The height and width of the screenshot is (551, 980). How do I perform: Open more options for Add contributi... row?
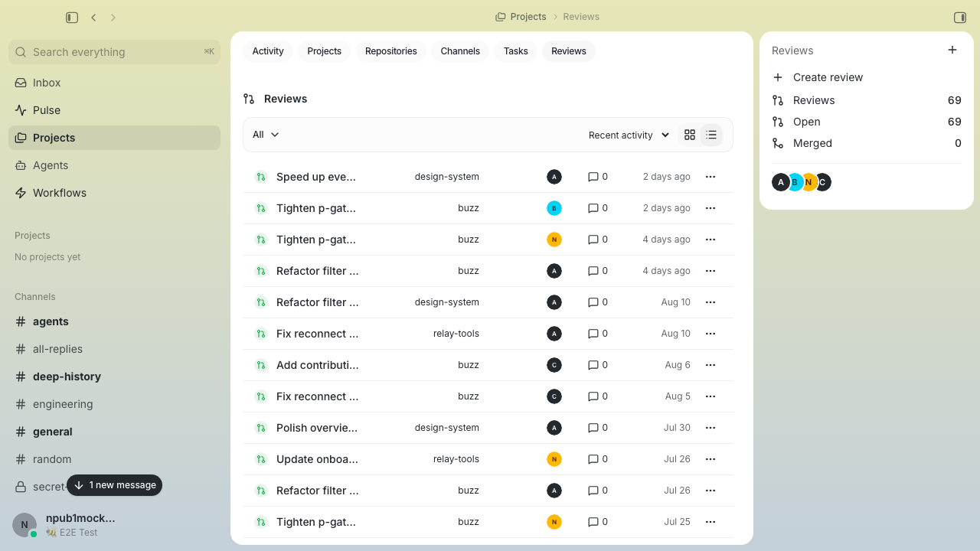point(710,365)
